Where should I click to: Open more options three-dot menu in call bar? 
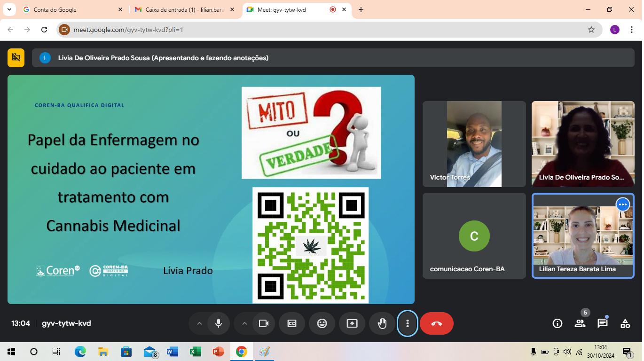[408, 323]
